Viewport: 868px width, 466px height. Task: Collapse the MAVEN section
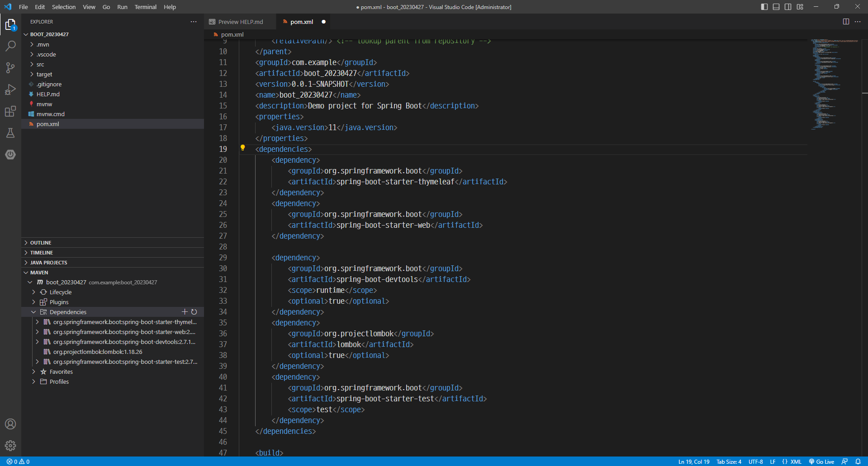pos(112,273)
